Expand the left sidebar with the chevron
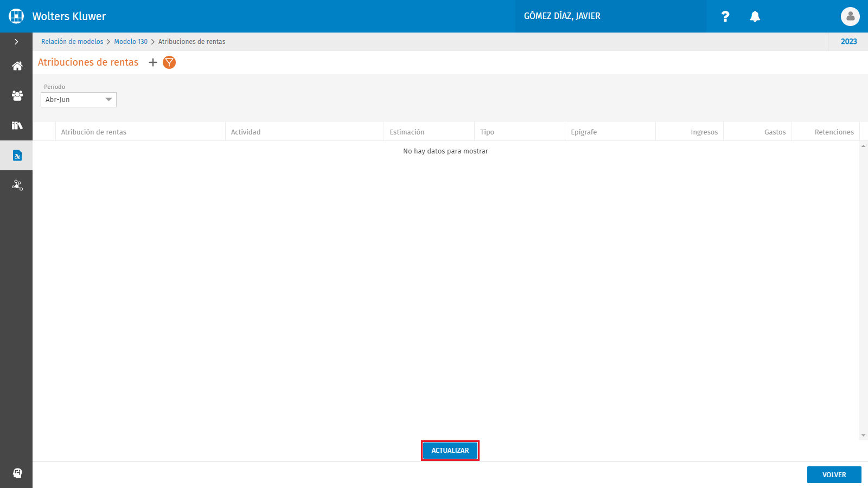The image size is (868, 488). coord(16,42)
